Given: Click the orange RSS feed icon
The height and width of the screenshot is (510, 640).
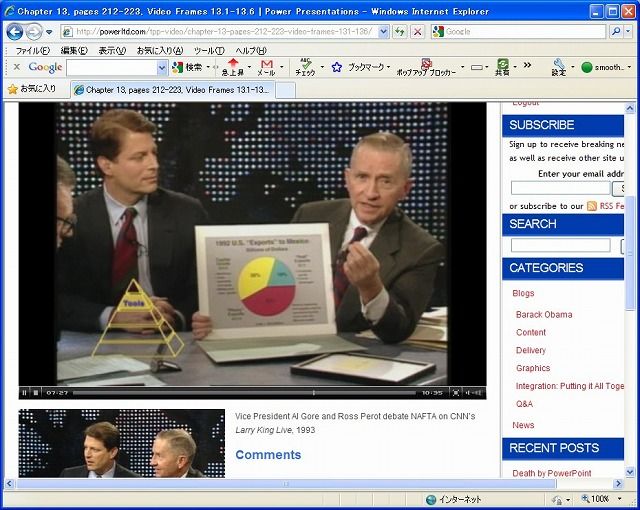Looking at the screenshot, I should tap(591, 206).
